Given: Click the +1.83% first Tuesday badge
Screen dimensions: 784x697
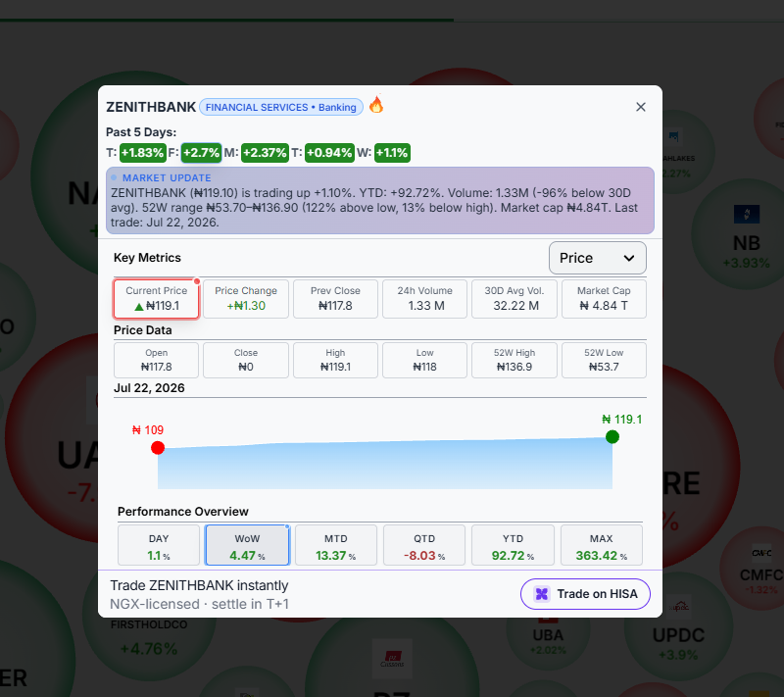Looking at the screenshot, I should (143, 153).
